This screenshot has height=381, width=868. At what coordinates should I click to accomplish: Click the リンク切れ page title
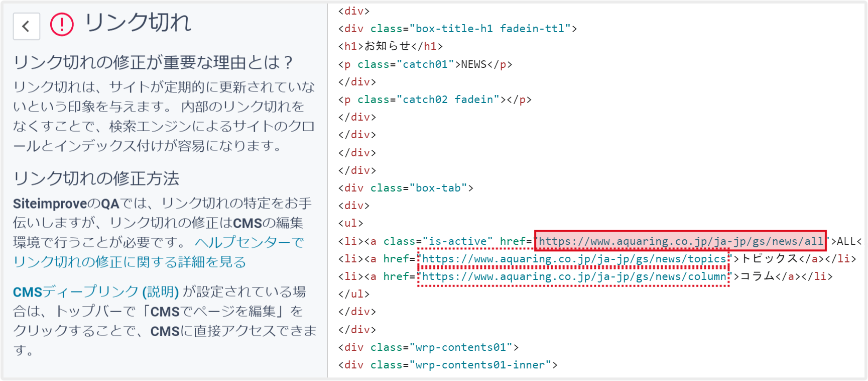click(x=138, y=23)
